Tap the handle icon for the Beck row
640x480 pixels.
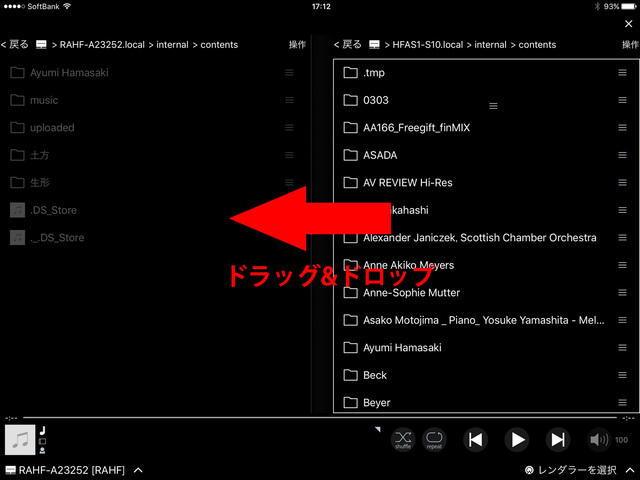coord(622,375)
